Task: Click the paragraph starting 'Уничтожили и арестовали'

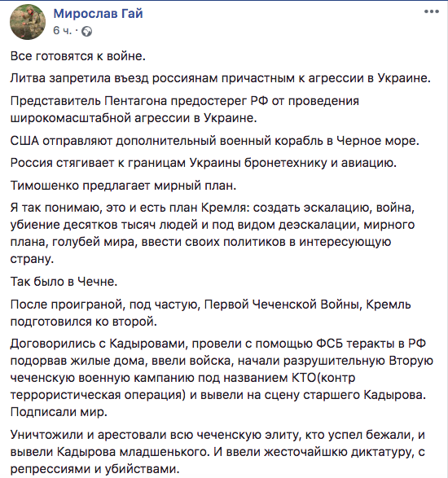Action: (x=217, y=452)
